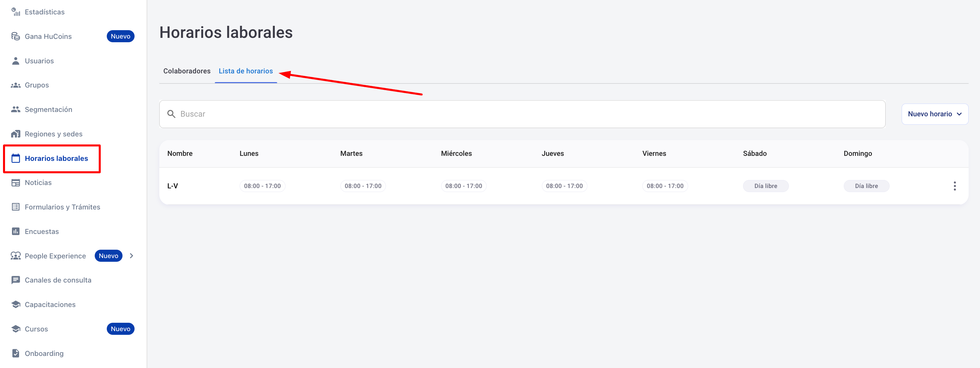Click the Estadísticas chart icon
Screen dimensions: 980x368
coord(16,12)
